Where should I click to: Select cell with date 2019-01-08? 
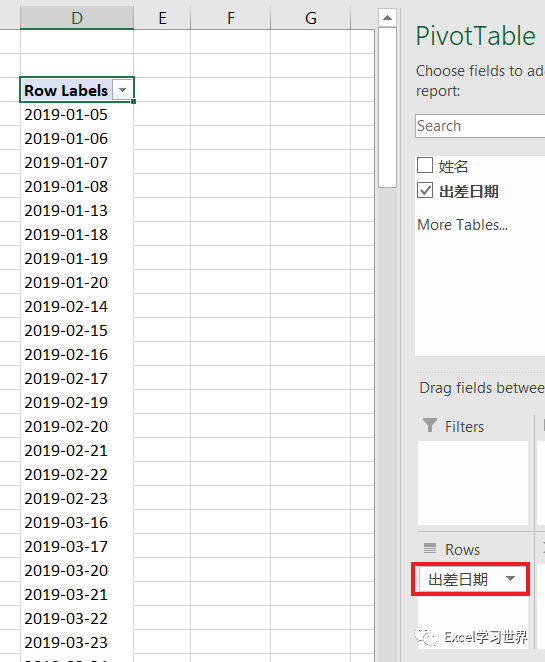click(77, 186)
